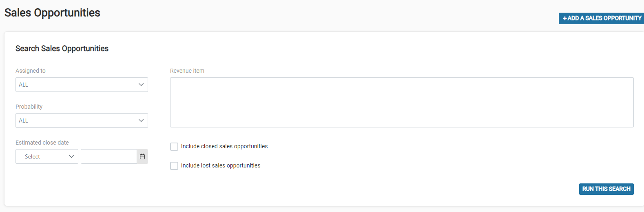Screen dimensions: 644x212
Task: Click the chevron arrow in Assigned to field
Action: pyautogui.click(x=141, y=85)
